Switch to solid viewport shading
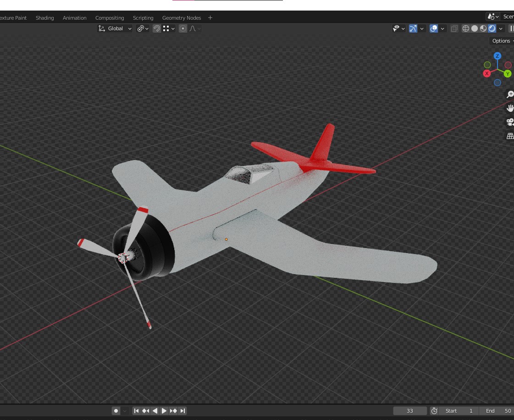Viewport: 514px width, 420px height. pos(474,28)
